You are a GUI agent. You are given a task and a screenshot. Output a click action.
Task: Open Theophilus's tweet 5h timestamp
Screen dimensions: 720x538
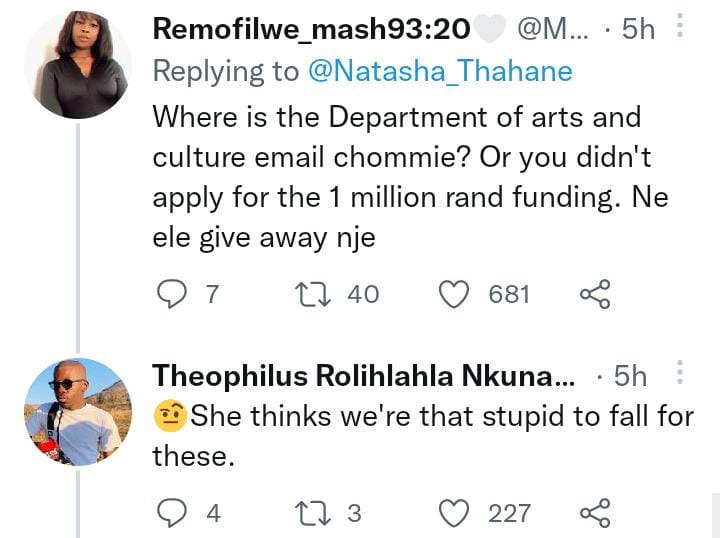630,376
